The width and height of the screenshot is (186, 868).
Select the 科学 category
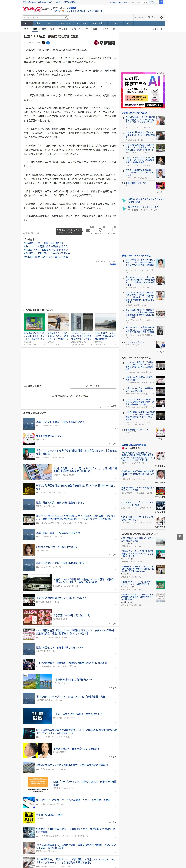click(x=95, y=29)
